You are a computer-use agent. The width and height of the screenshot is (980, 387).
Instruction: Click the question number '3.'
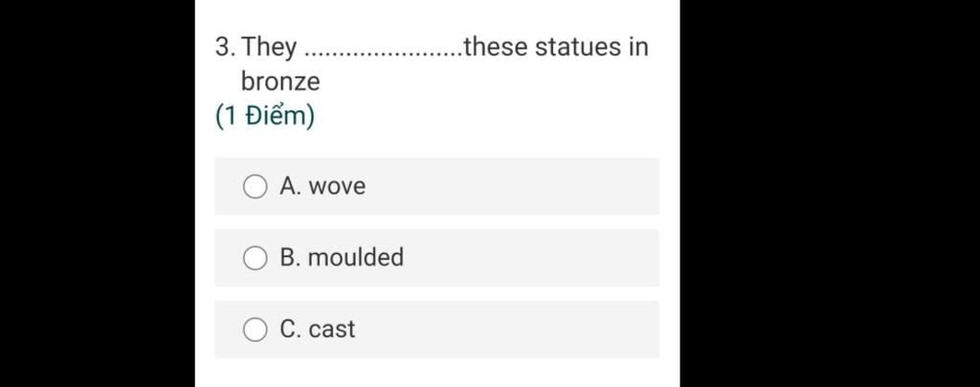click(225, 47)
